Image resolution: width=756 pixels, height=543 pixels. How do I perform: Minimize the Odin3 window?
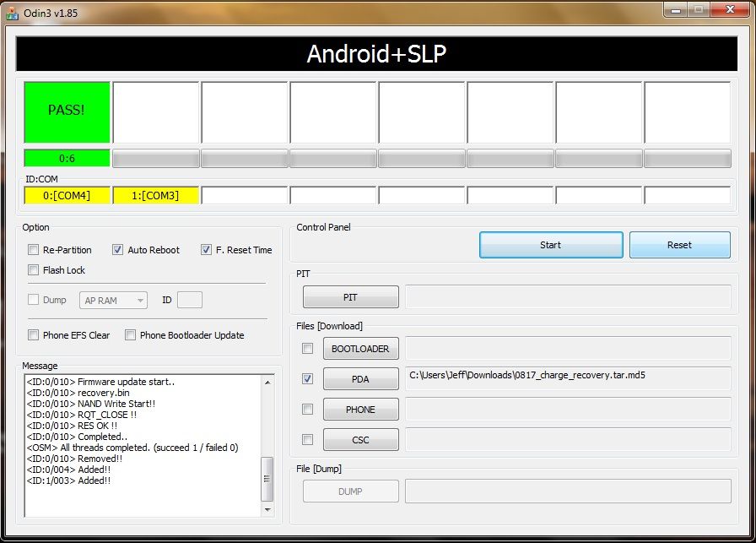coord(676,10)
